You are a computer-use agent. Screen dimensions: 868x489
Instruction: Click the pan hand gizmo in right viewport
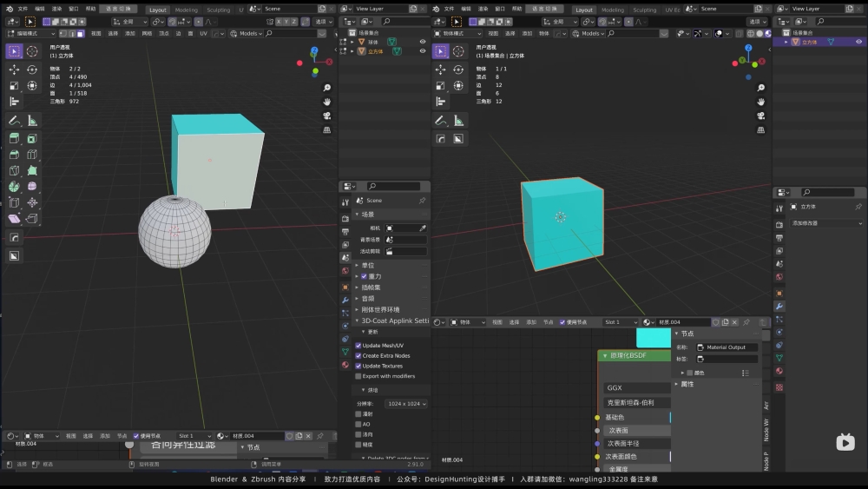point(761,102)
